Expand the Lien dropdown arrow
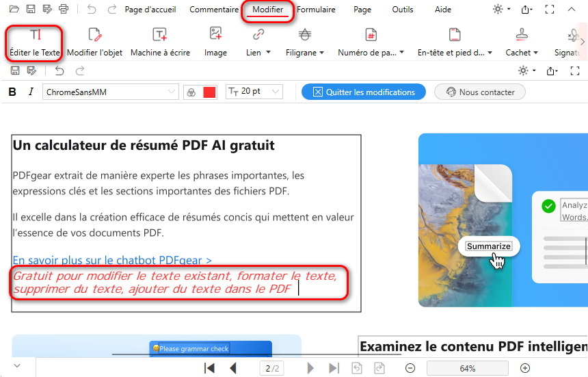Viewport: 588px width, 377px height. (x=268, y=52)
